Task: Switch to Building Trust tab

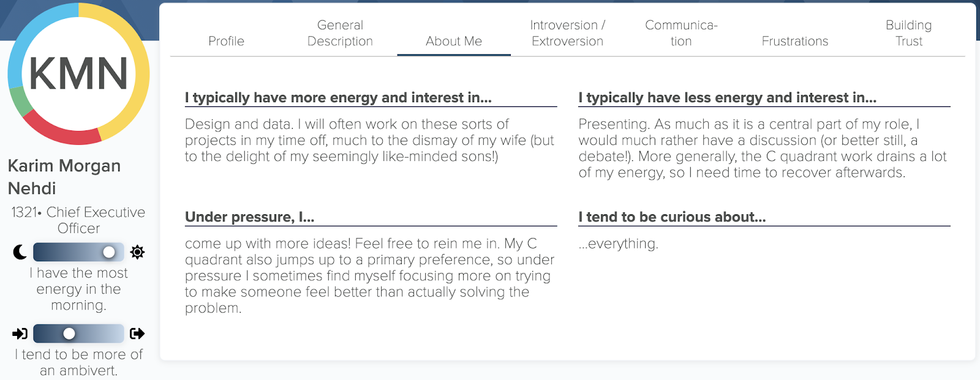Action: pyautogui.click(x=908, y=33)
